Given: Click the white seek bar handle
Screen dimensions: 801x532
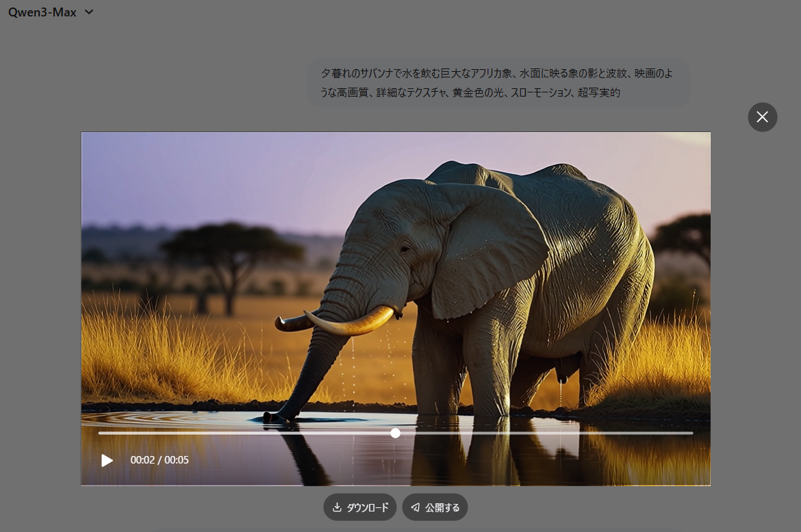Looking at the screenshot, I should click(x=395, y=433).
